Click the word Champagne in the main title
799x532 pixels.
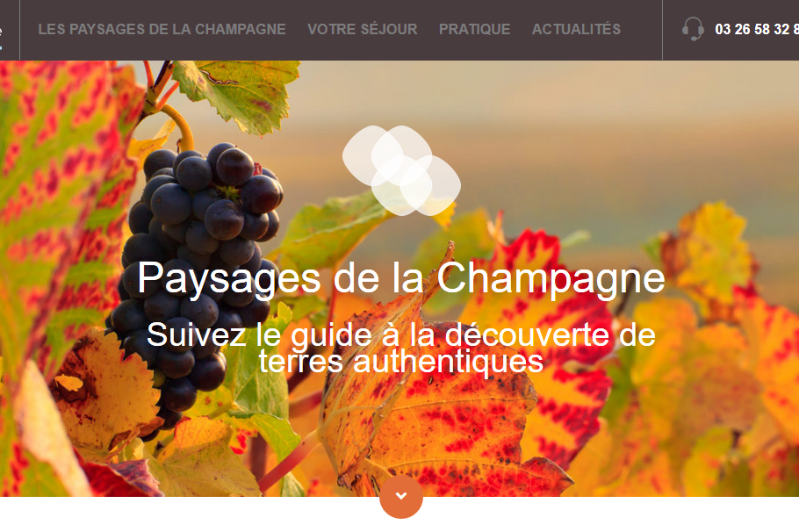click(551, 279)
